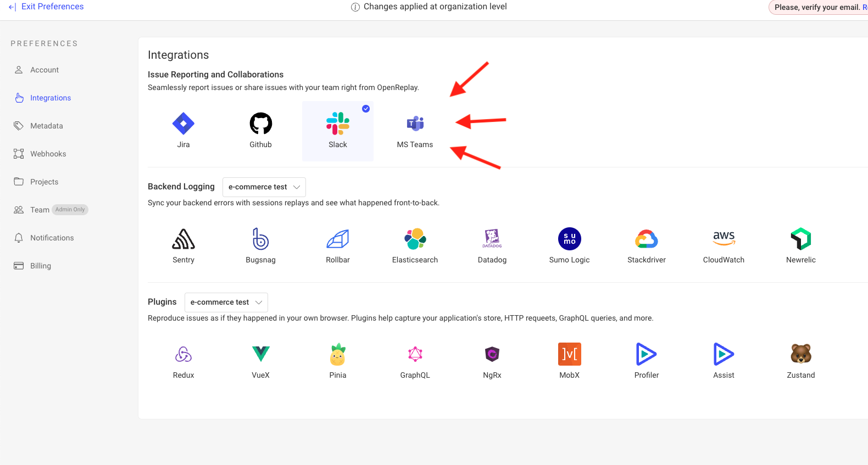This screenshot has width=868, height=465.
Task: Open the Redux plugin icon
Action: coord(183,354)
